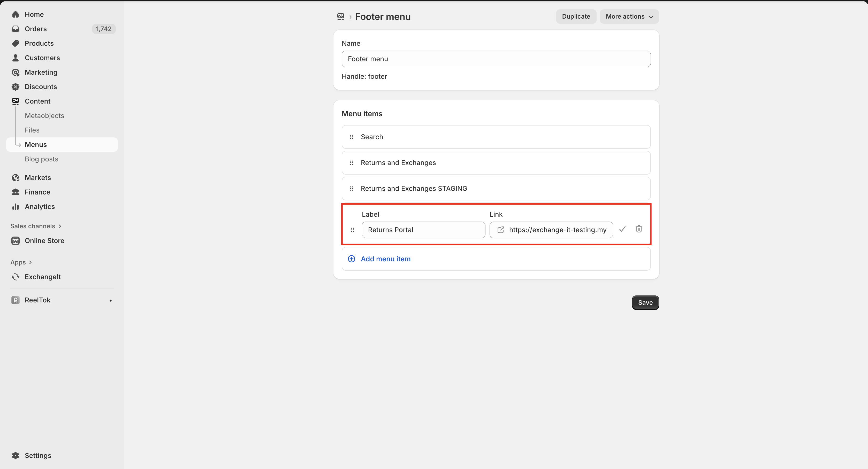Viewport: 868px width, 469px height.
Task: Click the plus icon beside Add menu item
Action: point(352,259)
